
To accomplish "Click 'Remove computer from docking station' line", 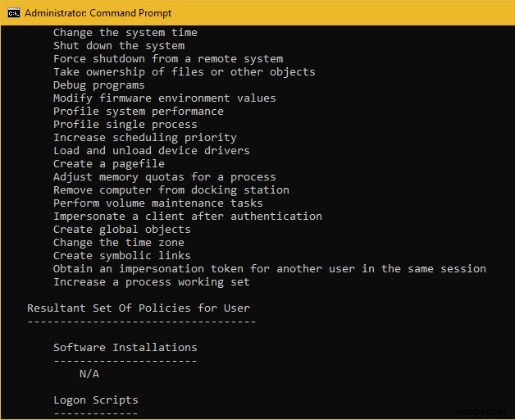I will (x=171, y=190).
